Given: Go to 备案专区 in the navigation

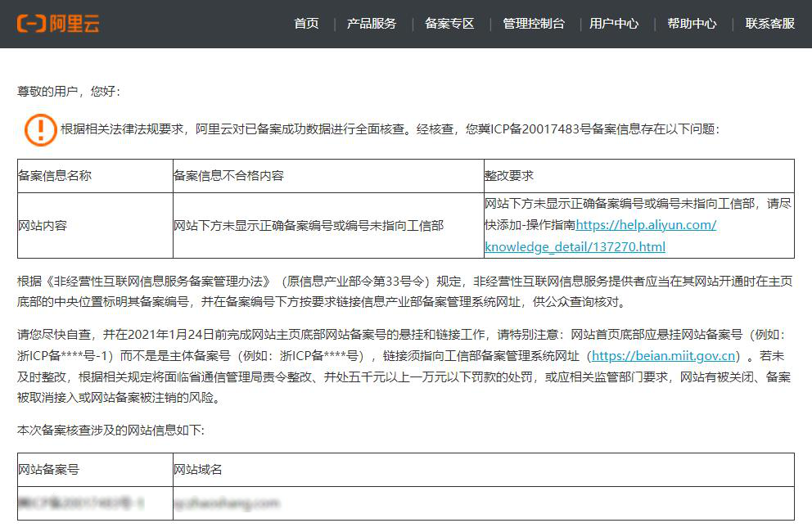Looking at the screenshot, I should (449, 23).
